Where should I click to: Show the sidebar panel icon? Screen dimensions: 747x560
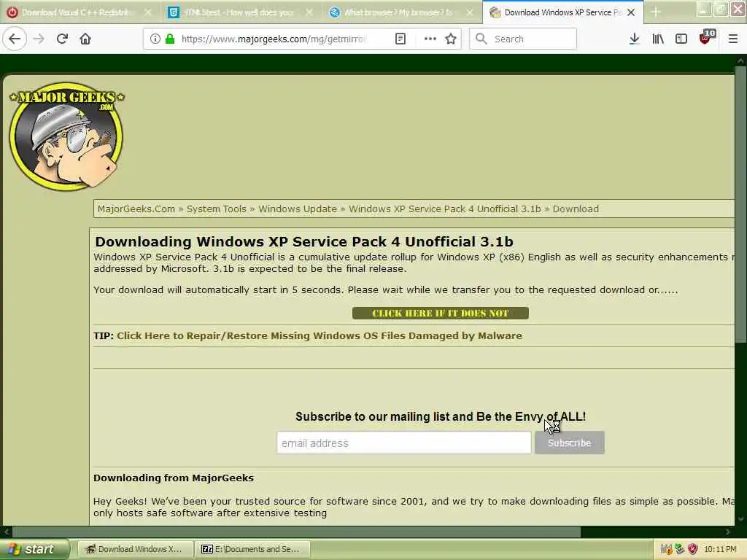click(x=681, y=39)
